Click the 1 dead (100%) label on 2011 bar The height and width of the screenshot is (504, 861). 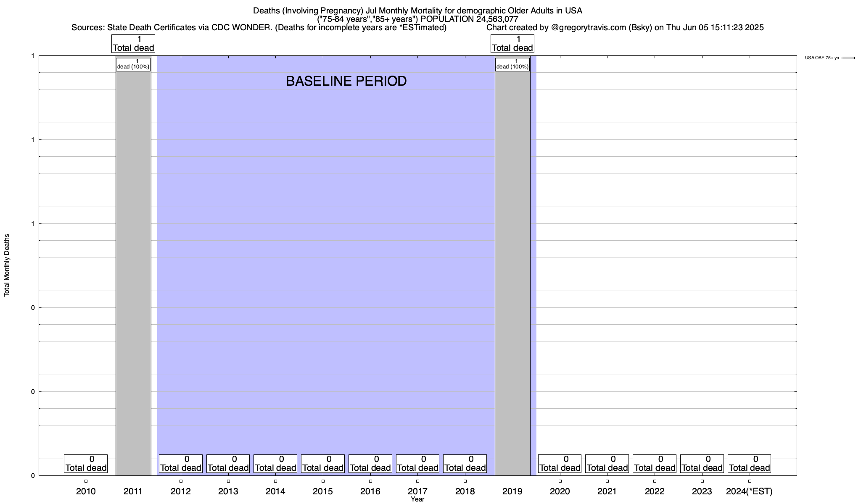coord(133,64)
